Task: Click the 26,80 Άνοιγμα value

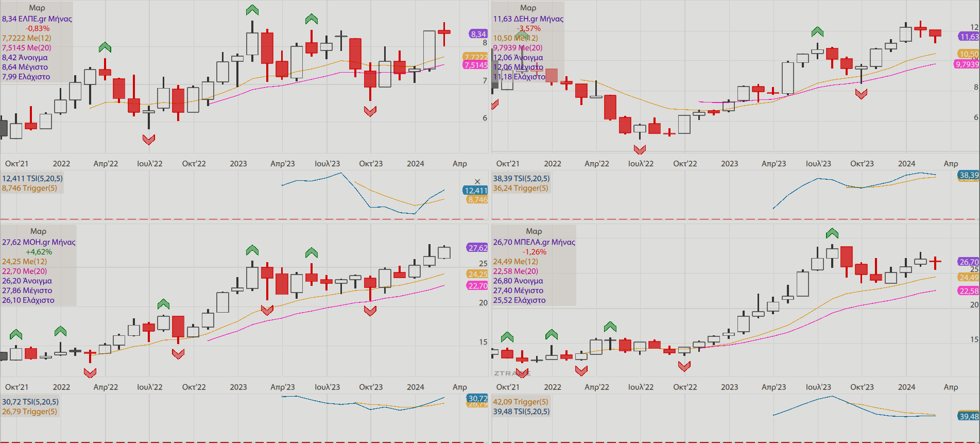Action: pos(518,281)
